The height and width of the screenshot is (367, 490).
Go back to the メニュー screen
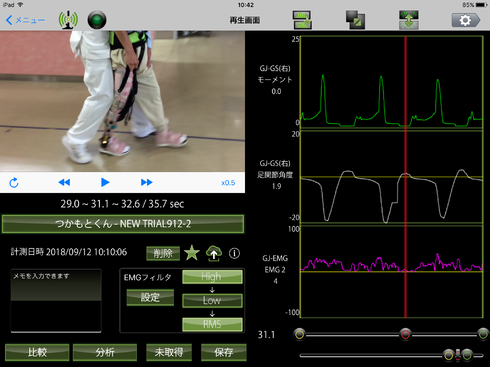25,20
